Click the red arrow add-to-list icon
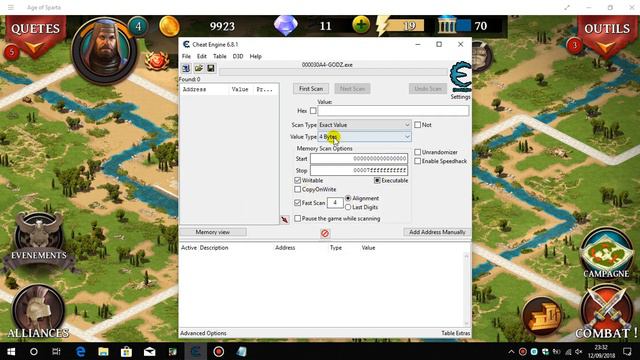The image size is (640, 360). pos(284,220)
